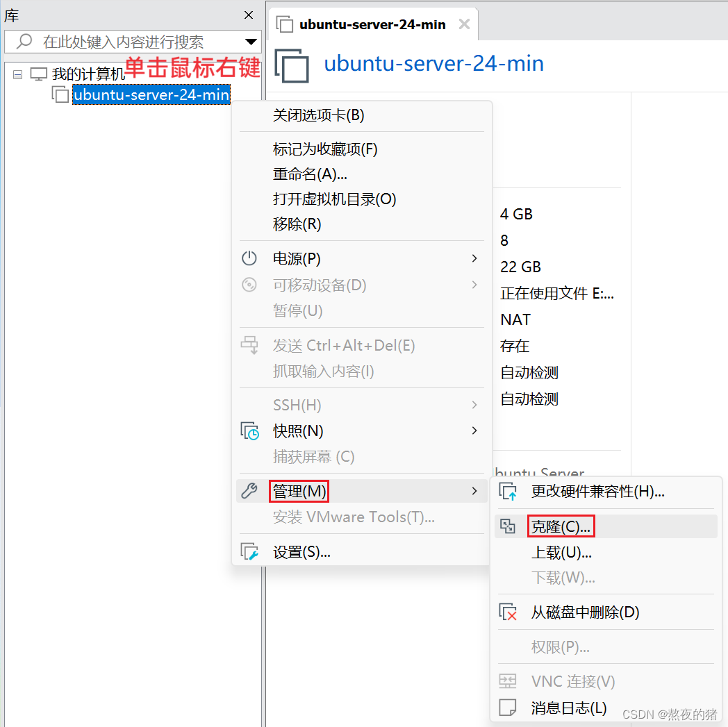Close the 库 library panel
This screenshot has height=727, width=728.
[x=249, y=15]
